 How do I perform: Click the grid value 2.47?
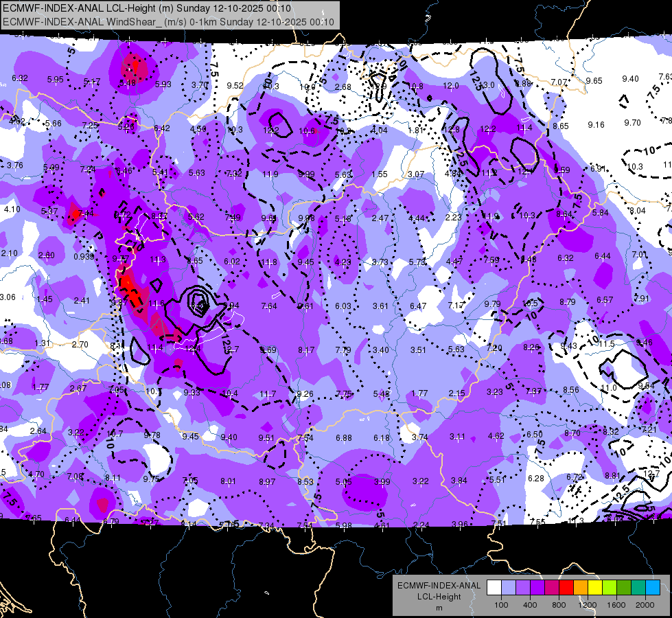coord(380,218)
